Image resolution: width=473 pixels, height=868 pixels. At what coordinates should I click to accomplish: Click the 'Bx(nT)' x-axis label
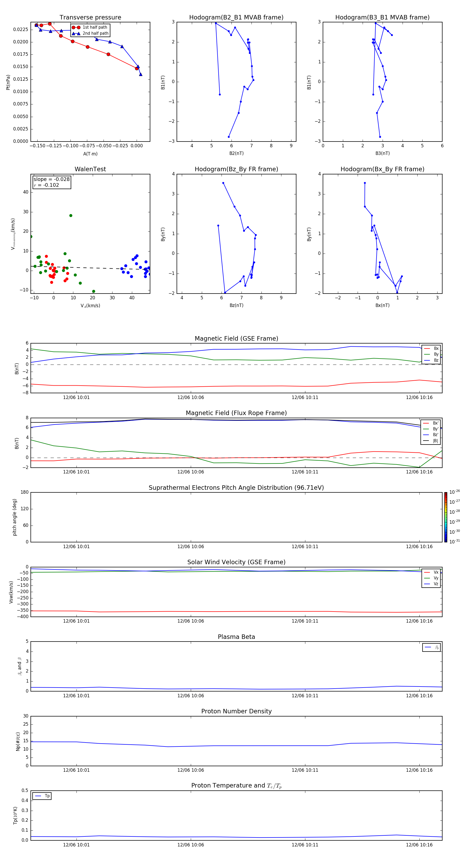click(382, 305)
